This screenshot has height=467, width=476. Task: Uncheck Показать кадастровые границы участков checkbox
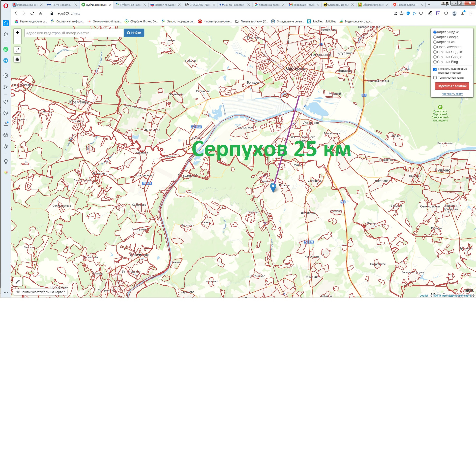click(435, 69)
